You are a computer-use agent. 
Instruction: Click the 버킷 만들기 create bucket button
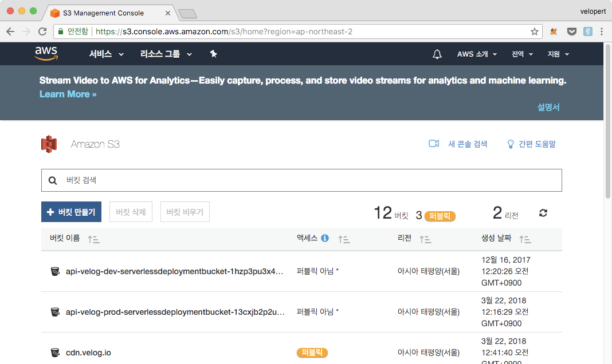click(x=72, y=212)
